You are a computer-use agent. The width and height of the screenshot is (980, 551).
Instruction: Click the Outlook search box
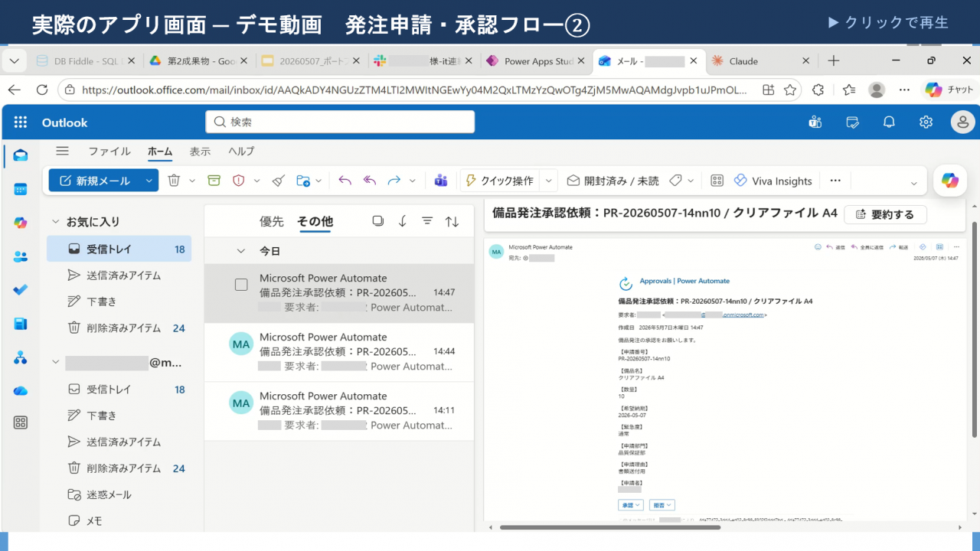pyautogui.click(x=340, y=122)
